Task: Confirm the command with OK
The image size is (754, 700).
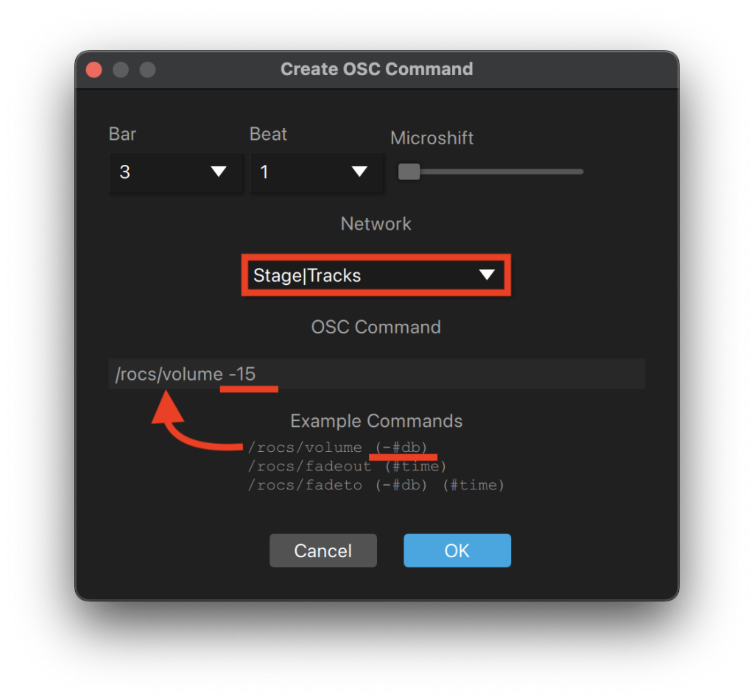Action: [x=457, y=551]
